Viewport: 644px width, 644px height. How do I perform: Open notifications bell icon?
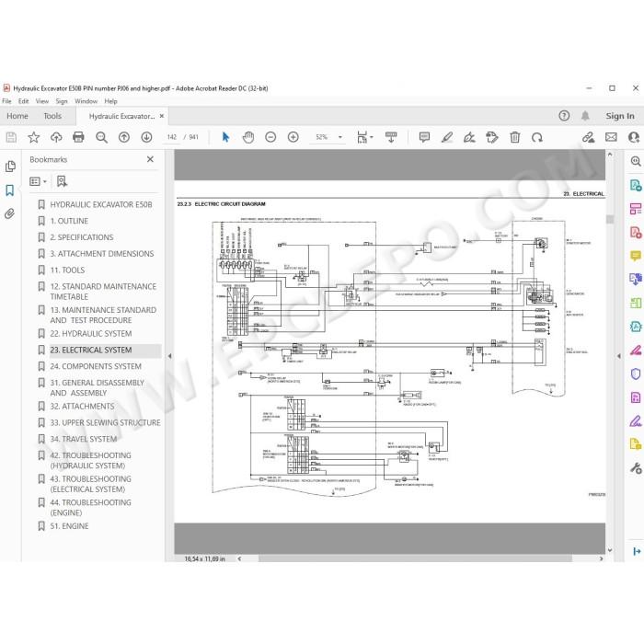pos(585,116)
